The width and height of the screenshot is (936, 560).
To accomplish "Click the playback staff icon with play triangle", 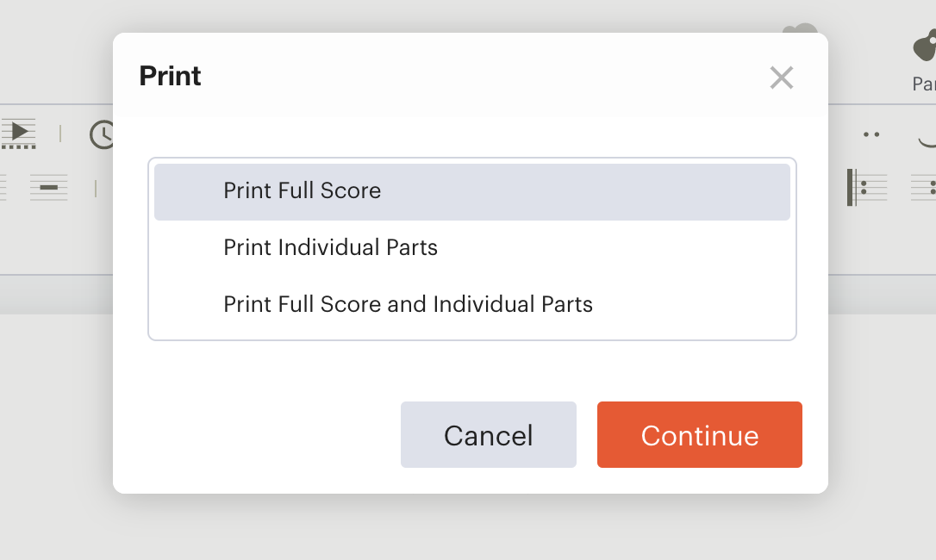I will [18, 134].
